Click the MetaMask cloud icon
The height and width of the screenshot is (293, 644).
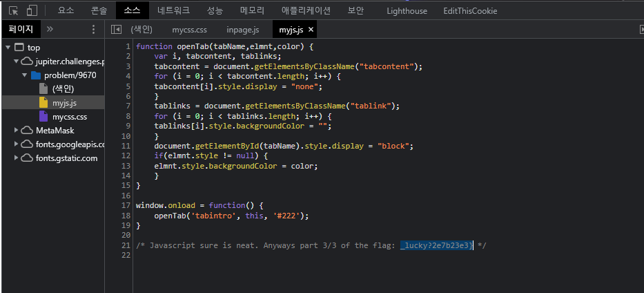click(x=27, y=131)
